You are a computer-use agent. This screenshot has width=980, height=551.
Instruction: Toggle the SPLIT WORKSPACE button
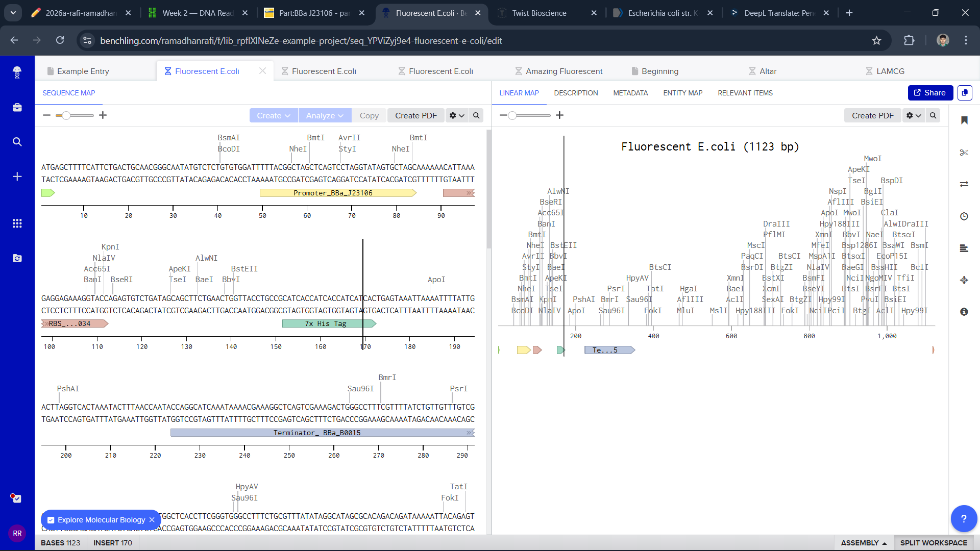(x=933, y=543)
